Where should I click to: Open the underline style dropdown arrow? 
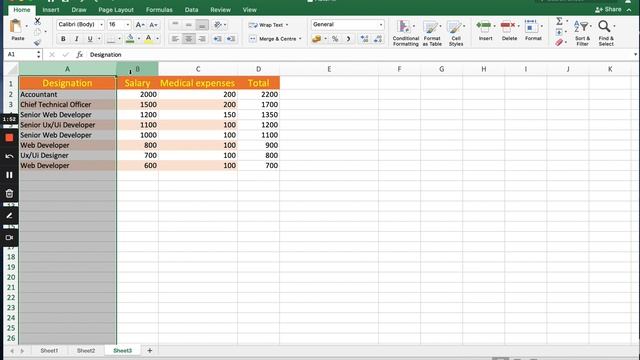click(99, 39)
